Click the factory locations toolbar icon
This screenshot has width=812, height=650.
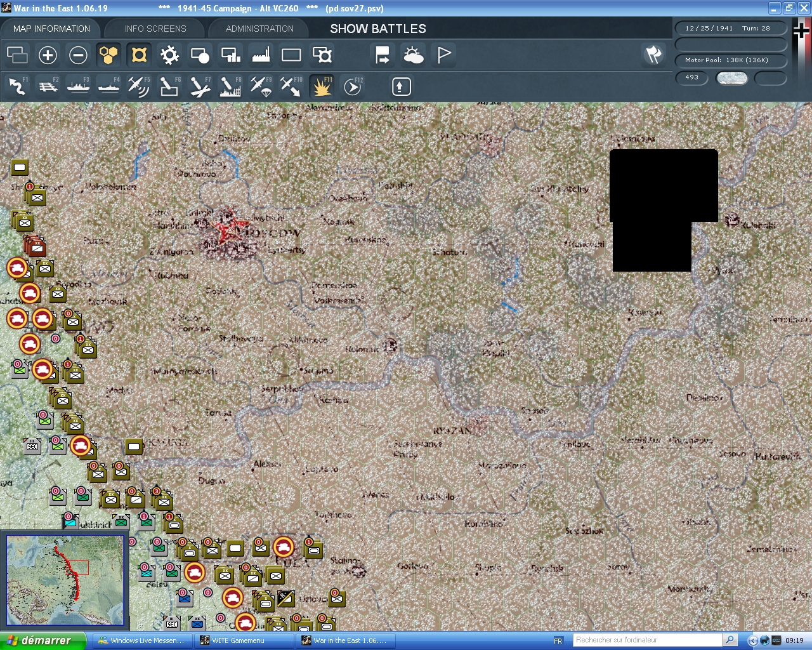260,55
